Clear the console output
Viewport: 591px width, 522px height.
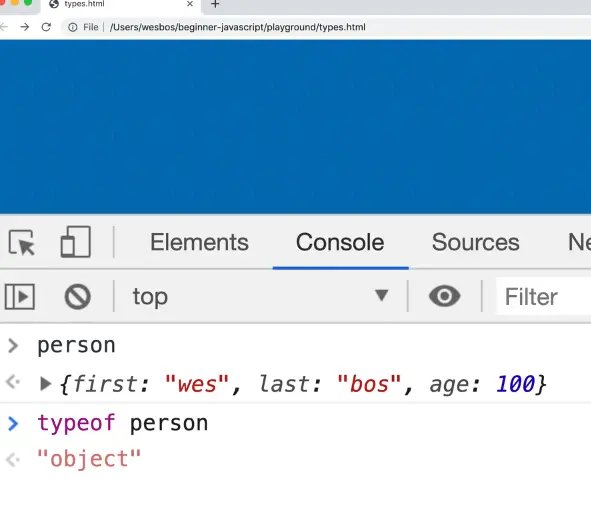pyautogui.click(x=78, y=297)
